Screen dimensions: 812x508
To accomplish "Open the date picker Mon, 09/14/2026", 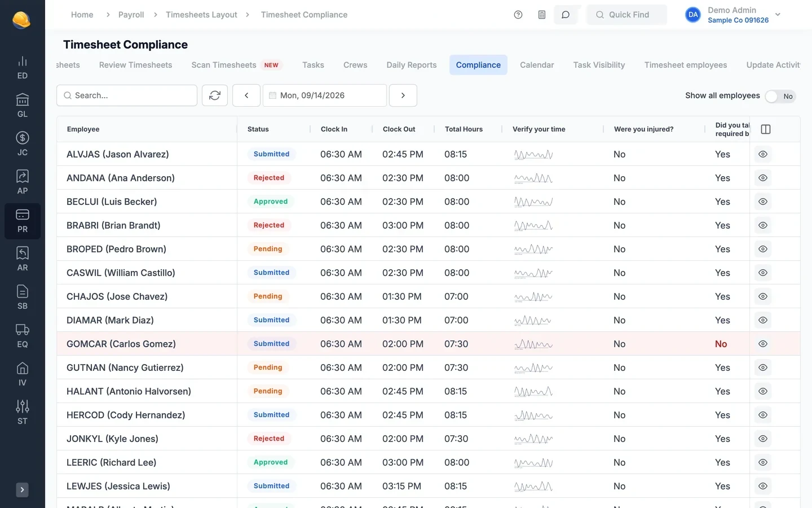I will [325, 95].
